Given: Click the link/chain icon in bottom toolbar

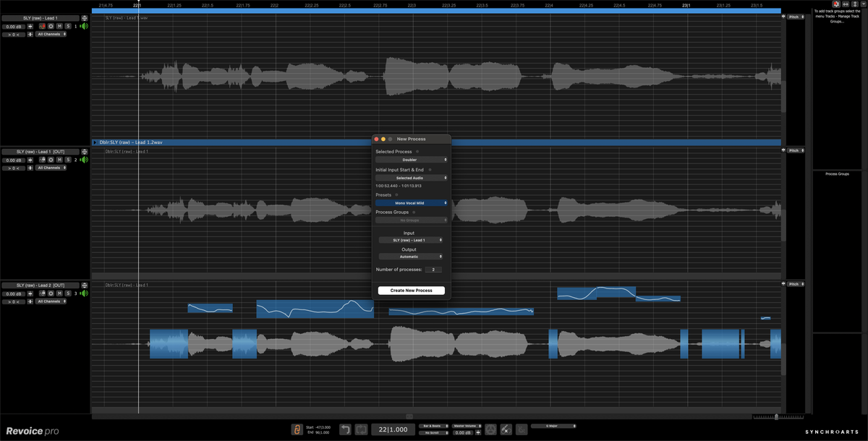Looking at the screenshot, I should coord(297,429).
